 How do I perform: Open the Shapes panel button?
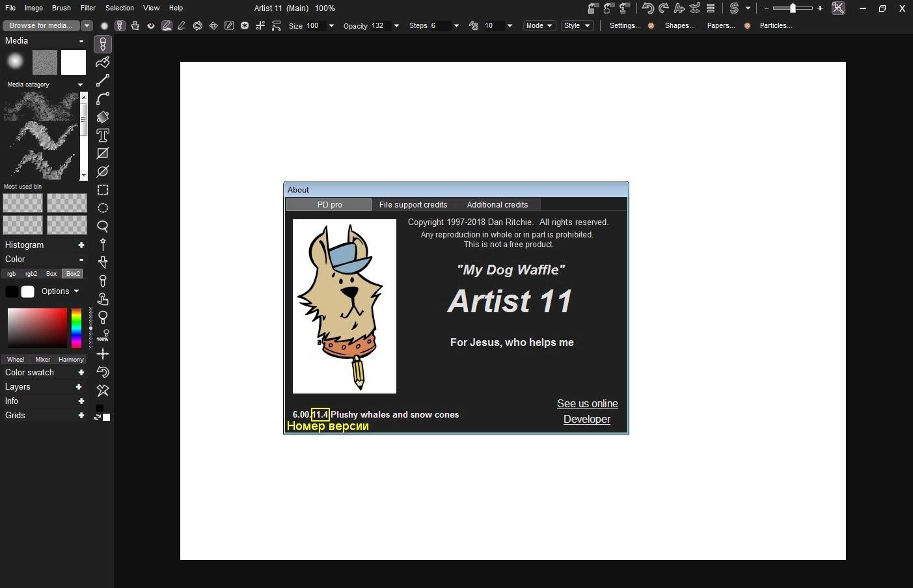[x=679, y=25]
